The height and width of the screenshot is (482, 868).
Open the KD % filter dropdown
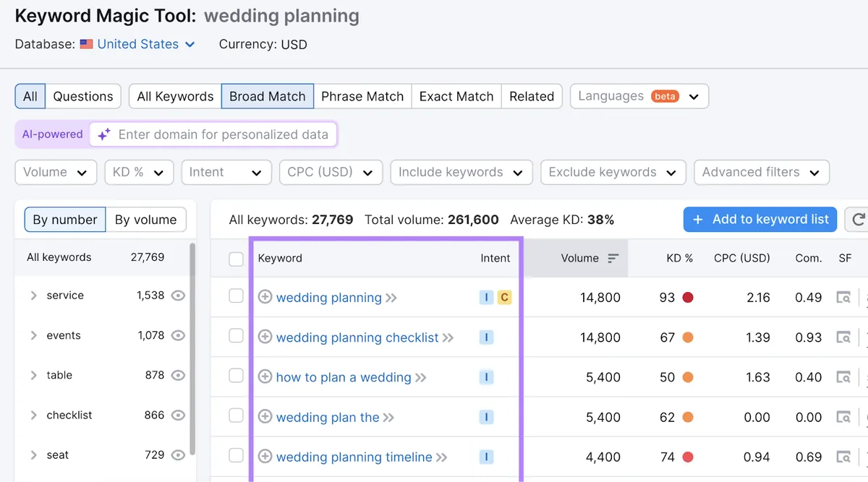[139, 172]
